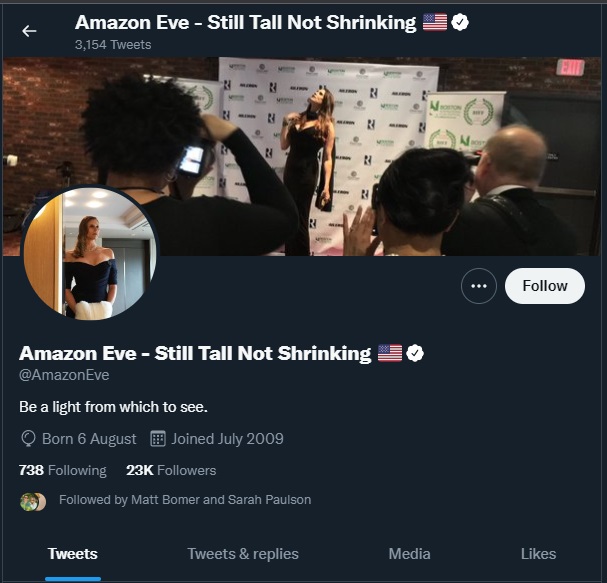Click the verified badge beside profile name
607x583 pixels.
(415, 353)
